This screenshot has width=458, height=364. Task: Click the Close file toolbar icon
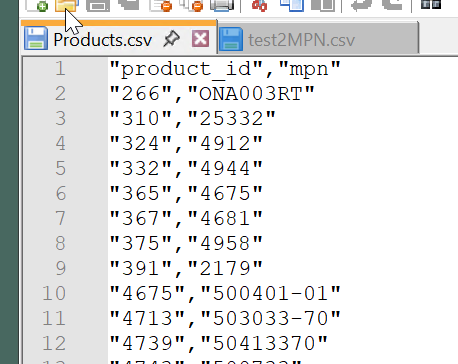[x=161, y=5]
